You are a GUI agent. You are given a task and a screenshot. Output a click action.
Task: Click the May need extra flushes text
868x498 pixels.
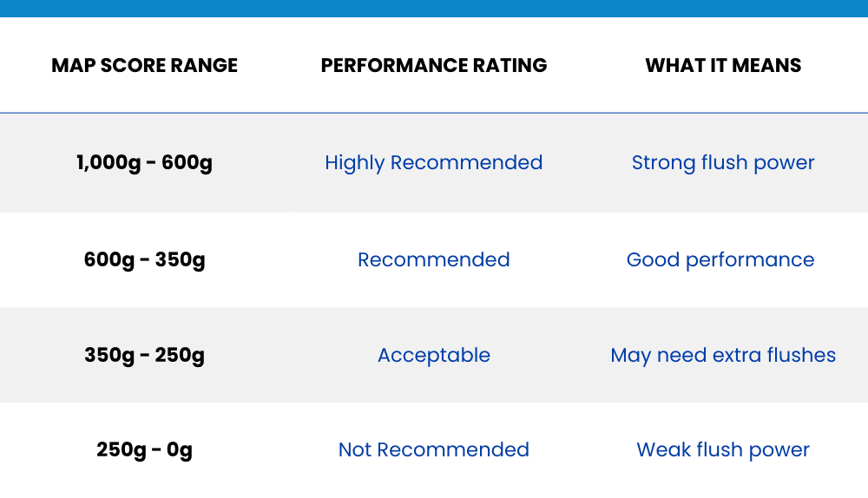[x=723, y=356]
